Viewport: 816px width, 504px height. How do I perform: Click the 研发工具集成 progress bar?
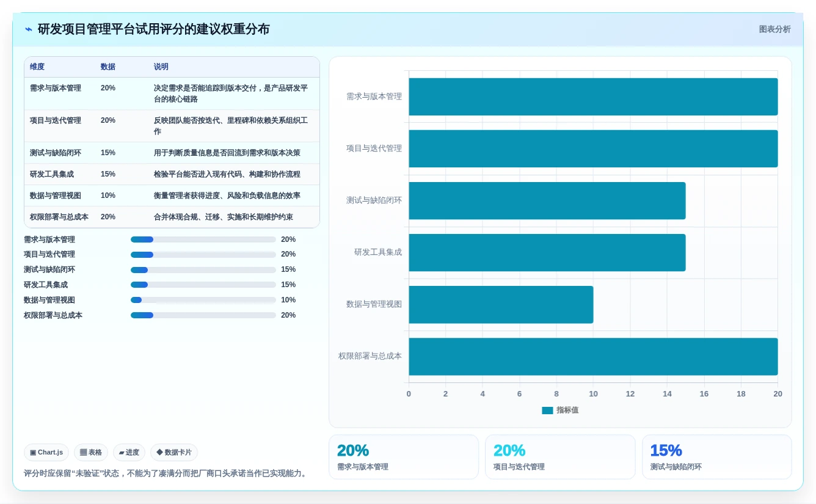pyautogui.click(x=203, y=285)
